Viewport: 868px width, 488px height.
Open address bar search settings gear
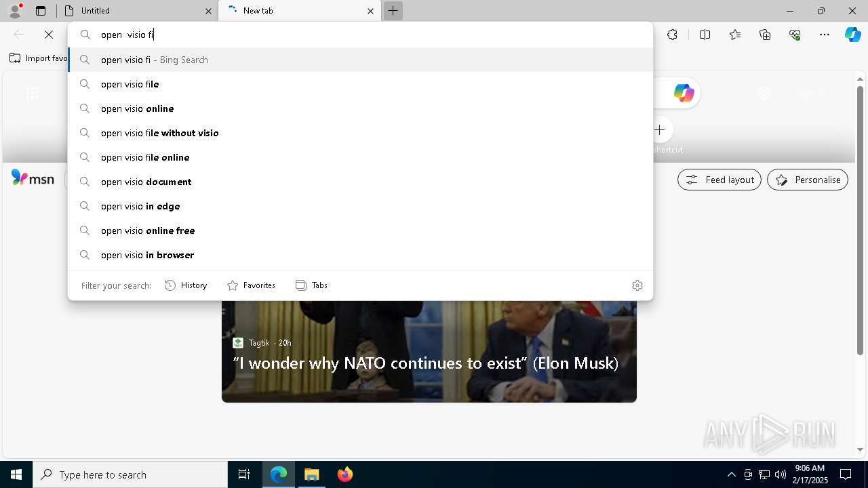coord(637,285)
